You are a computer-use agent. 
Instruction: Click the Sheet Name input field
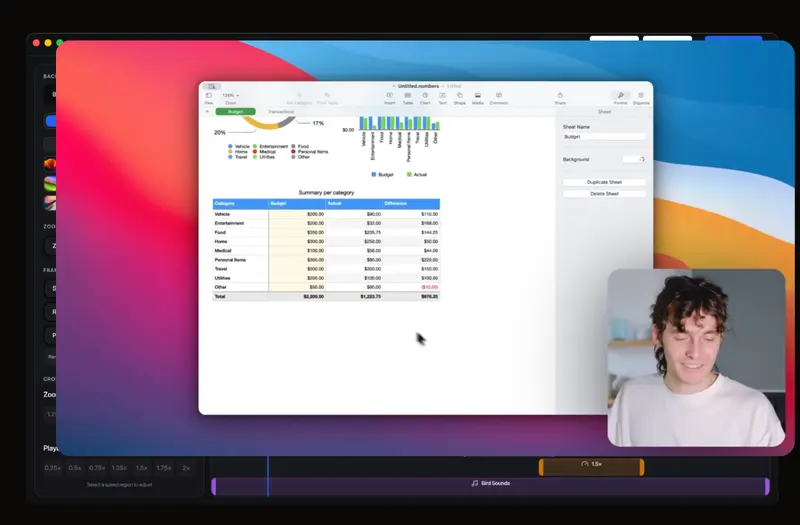tap(604, 136)
